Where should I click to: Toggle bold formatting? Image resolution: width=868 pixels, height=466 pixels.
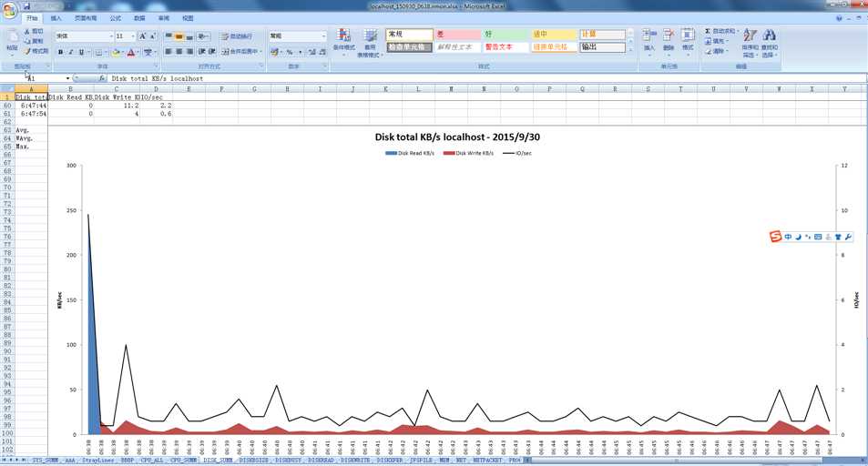click(60, 52)
